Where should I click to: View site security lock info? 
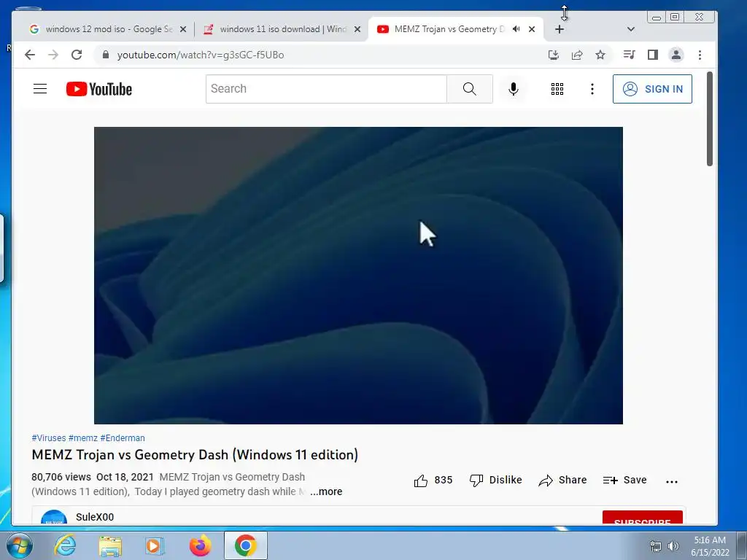106,55
